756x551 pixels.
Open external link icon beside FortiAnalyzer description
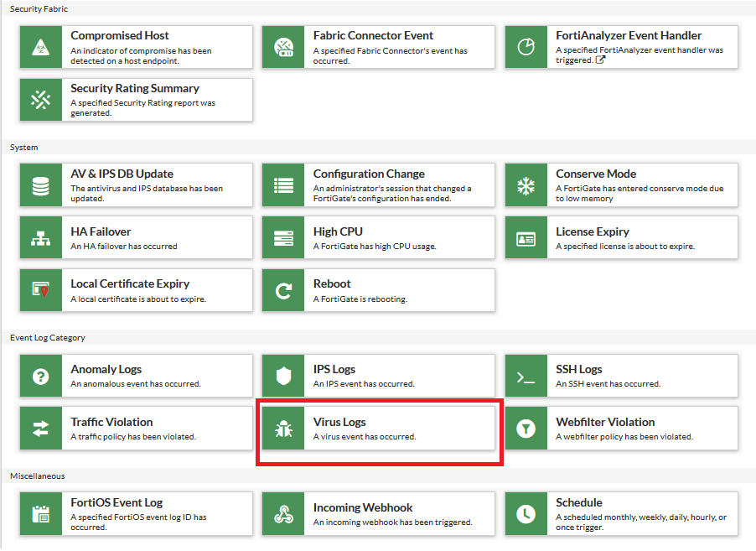coord(600,60)
